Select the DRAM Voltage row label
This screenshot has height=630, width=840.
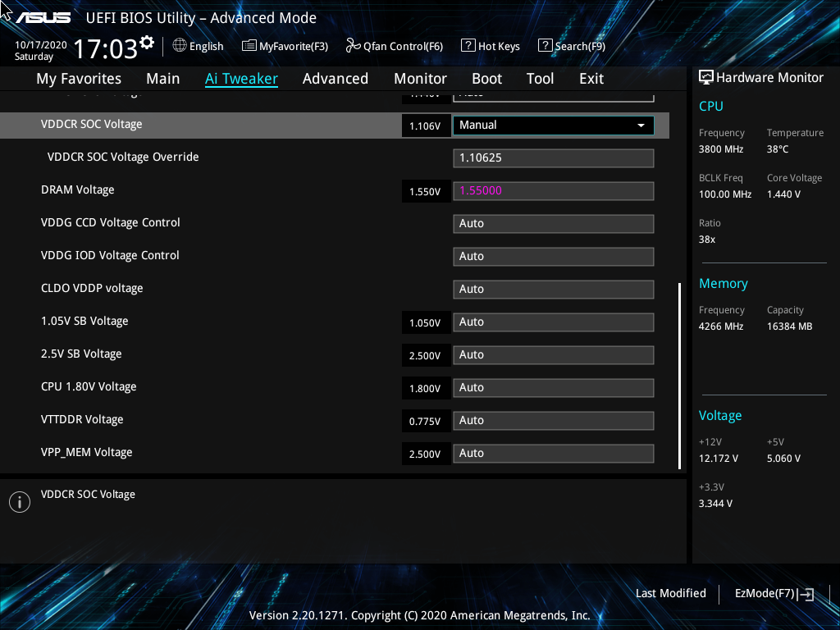tap(78, 190)
